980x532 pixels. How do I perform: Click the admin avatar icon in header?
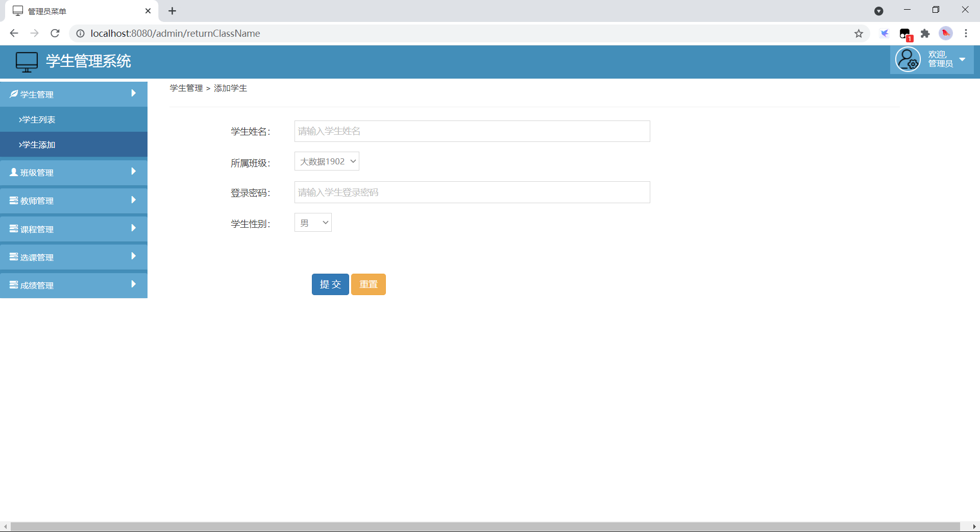tap(909, 59)
